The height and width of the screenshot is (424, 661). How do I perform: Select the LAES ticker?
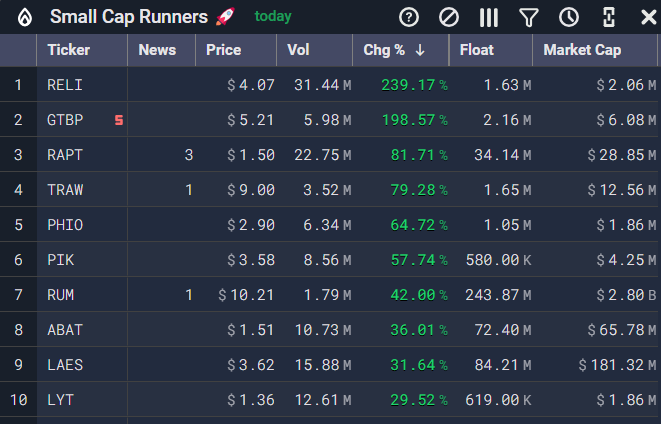pos(65,365)
